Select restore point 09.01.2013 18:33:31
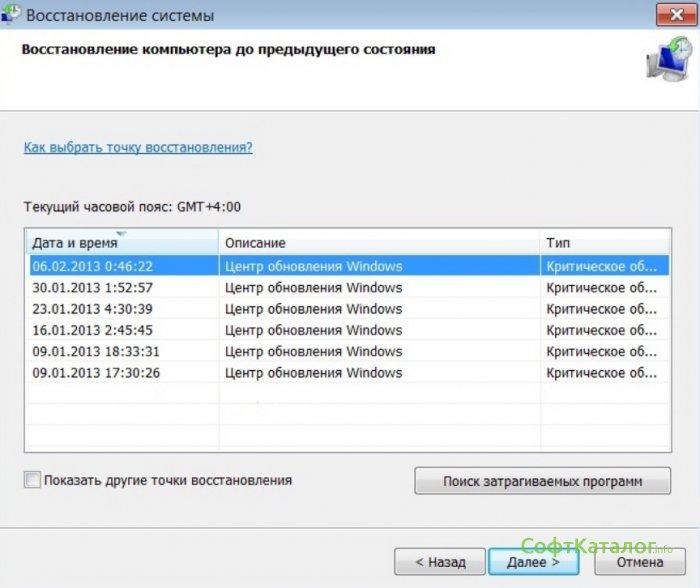 coord(349,351)
